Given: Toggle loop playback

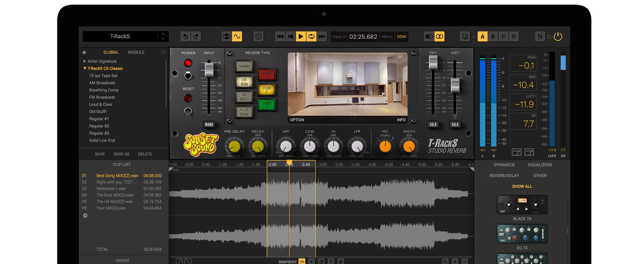Looking at the screenshot, I should pyautogui.click(x=311, y=37).
